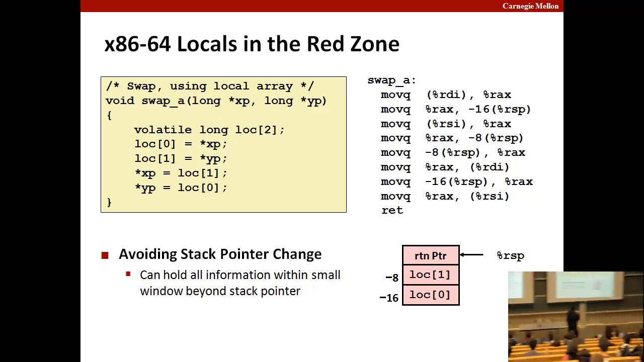Click the slide title 'x86-64 Locals in the Red Zone'
Screen dimensions: 644x362
(x=252, y=44)
